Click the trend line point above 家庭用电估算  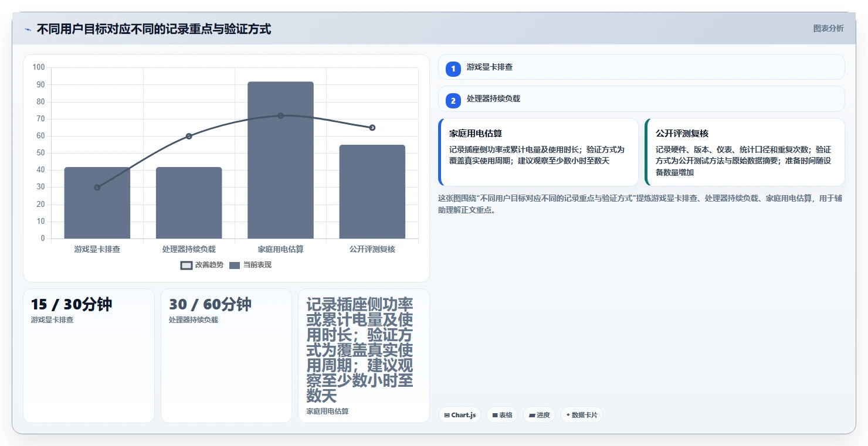pyautogui.click(x=280, y=115)
